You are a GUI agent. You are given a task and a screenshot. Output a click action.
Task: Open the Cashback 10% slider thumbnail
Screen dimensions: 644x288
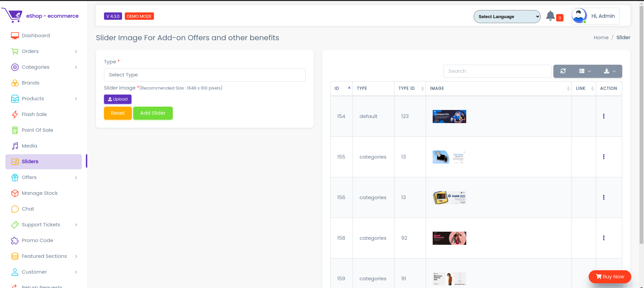(x=449, y=116)
